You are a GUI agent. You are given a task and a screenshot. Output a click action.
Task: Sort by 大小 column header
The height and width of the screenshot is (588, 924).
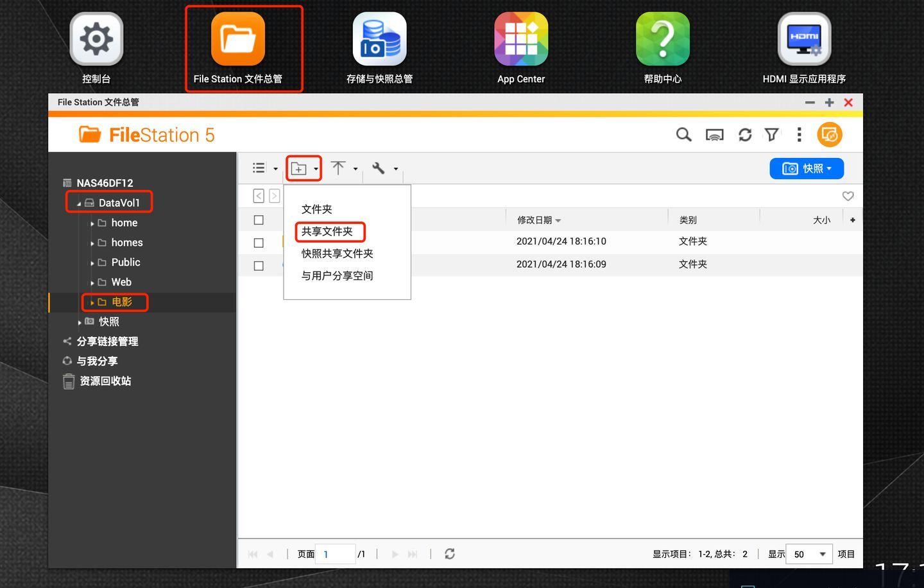pyautogui.click(x=822, y=220)
